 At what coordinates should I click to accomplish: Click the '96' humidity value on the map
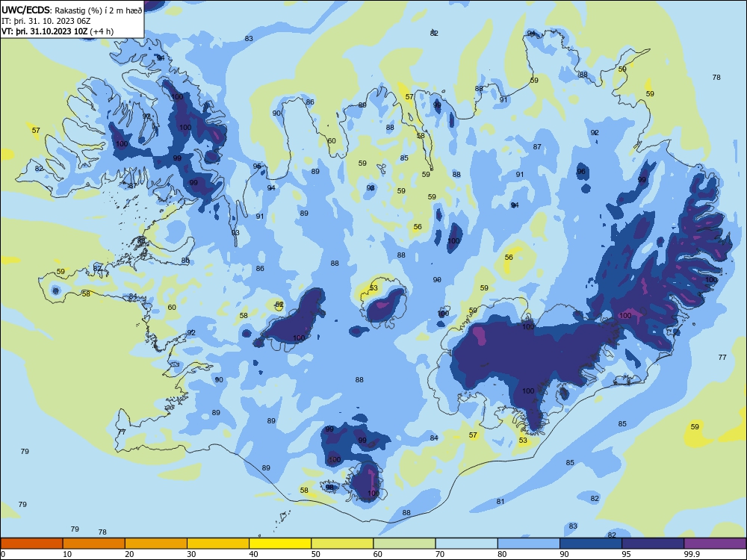click(x=580, y=172)
